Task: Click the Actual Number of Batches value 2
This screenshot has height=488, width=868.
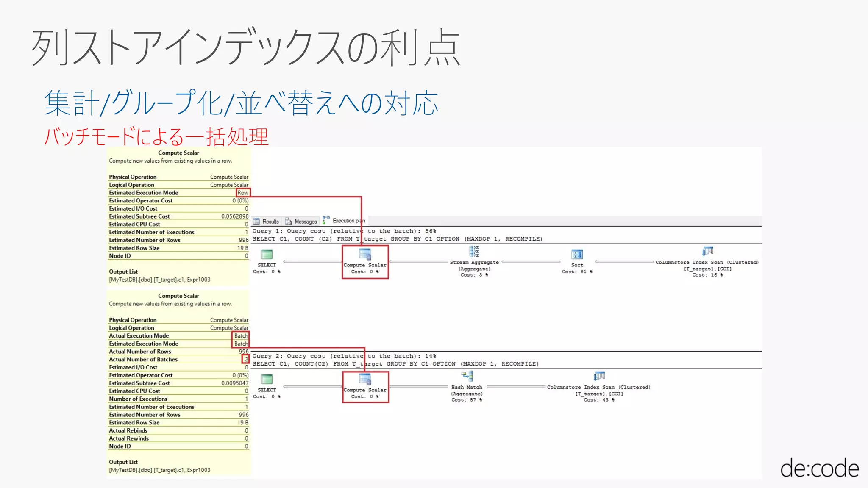Action: pos(246,359)
